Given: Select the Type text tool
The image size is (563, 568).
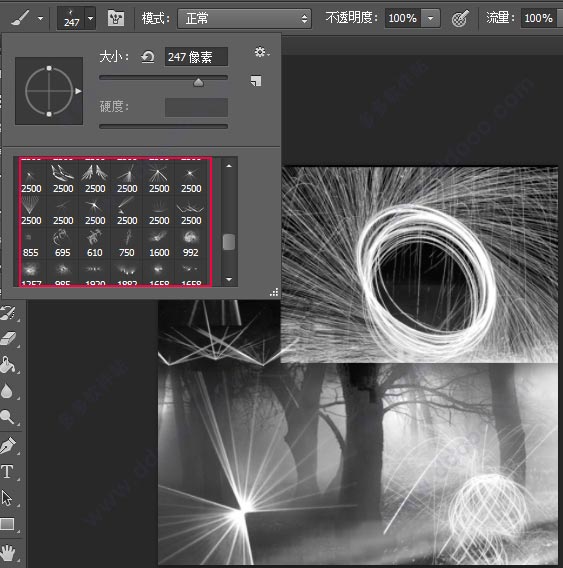Looking at the screenshot, I should (8, 472).
